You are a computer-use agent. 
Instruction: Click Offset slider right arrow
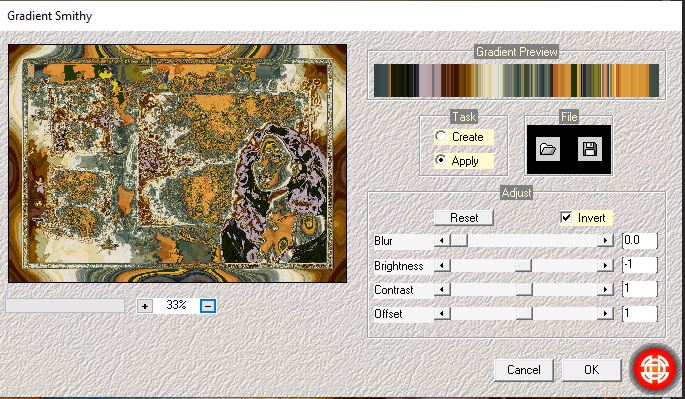(x=605, y=313)
